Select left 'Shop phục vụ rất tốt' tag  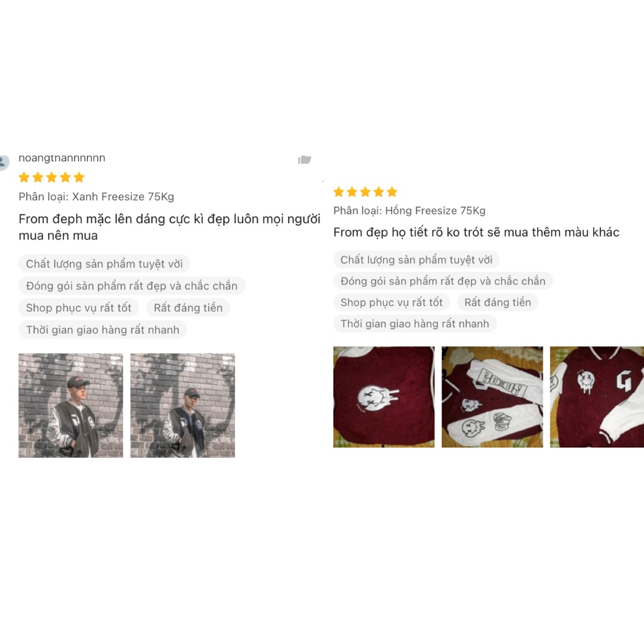point(79,308)
